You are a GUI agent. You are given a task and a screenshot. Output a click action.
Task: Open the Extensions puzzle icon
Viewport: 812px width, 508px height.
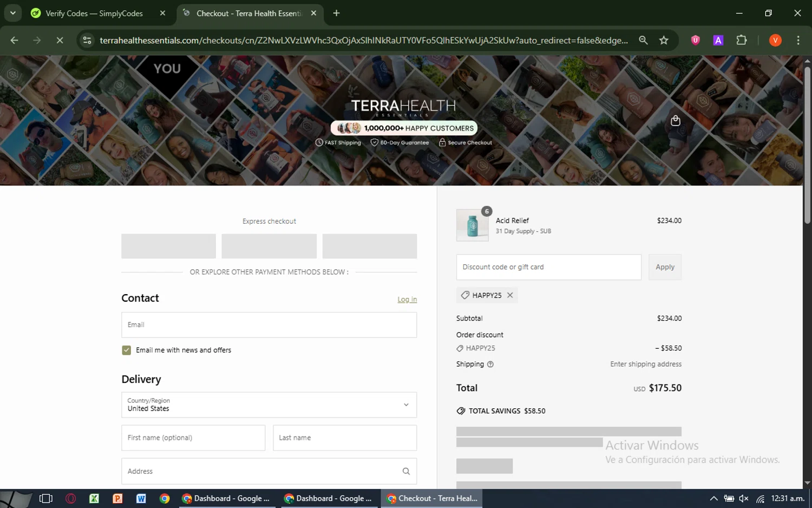(x=742, y=40)
